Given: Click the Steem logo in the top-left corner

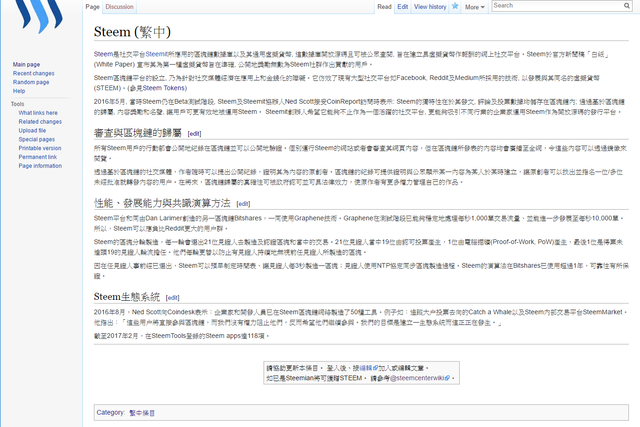Looking at the screenshot, I should click(x=40, y=27).
